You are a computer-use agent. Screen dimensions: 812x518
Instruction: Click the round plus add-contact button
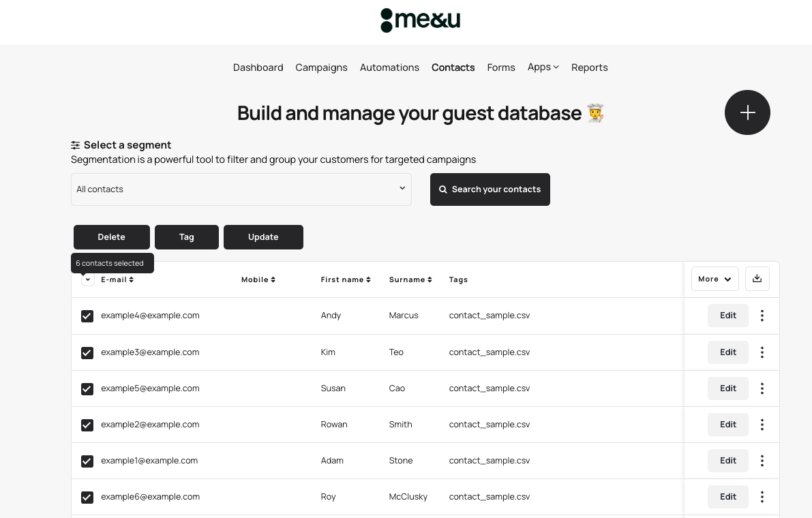click(747, 112)
